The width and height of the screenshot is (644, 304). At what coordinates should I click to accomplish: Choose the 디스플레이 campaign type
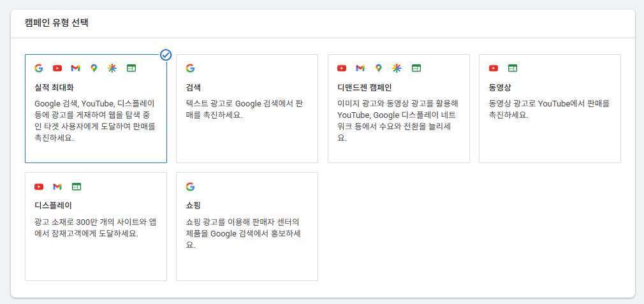pyautogui.click(x=96, y=226)
